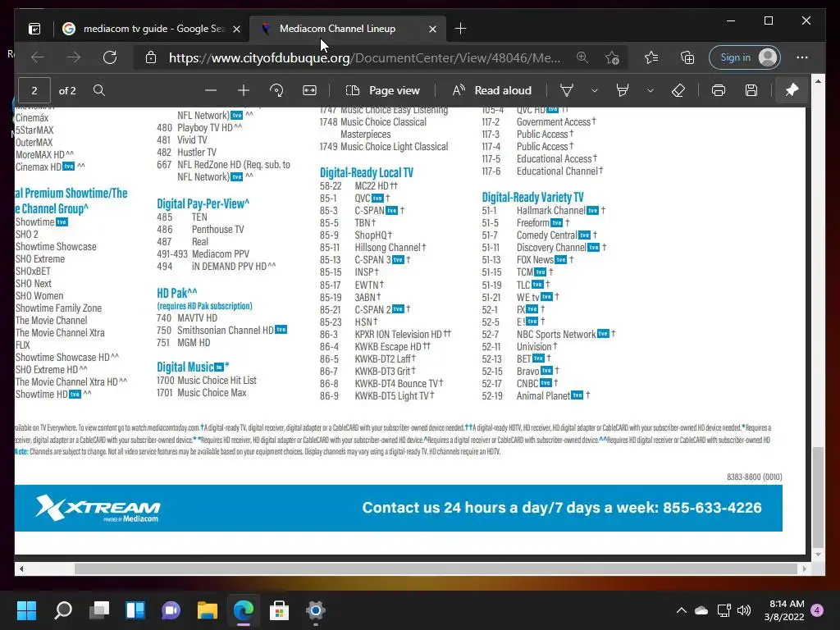This screenshot has width=840, height=630.
Task: Open the zoom magnifier in address bar
Action: 582,57
